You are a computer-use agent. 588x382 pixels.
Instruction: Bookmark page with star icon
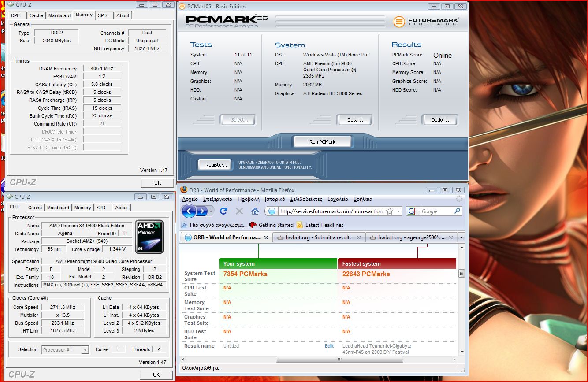click(x=390, y=211)
